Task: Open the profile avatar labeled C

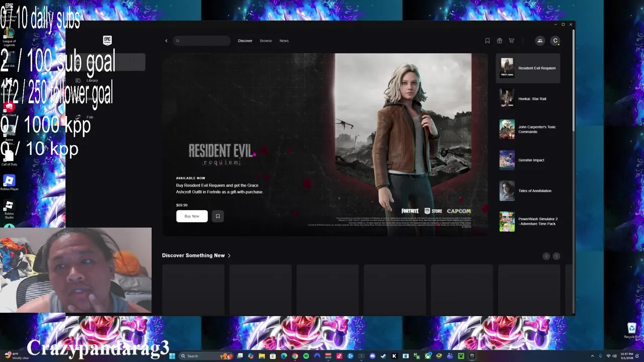Action: (555, 41)
